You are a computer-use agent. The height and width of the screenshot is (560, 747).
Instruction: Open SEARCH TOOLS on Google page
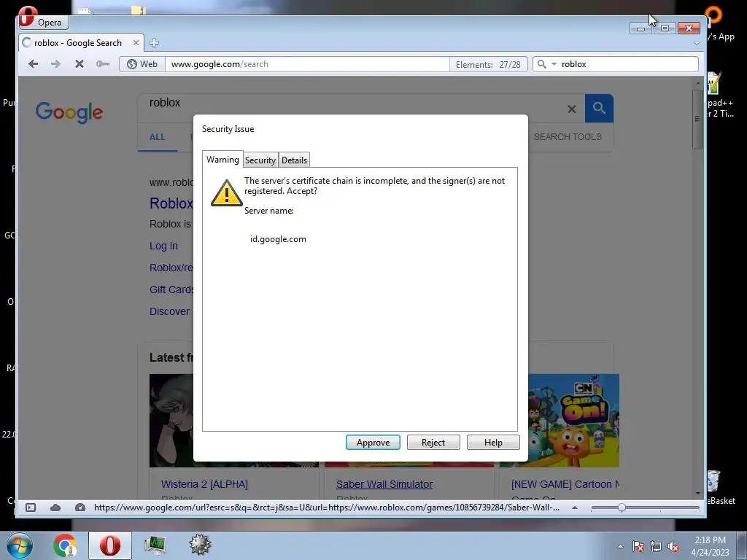coord(568,136)
